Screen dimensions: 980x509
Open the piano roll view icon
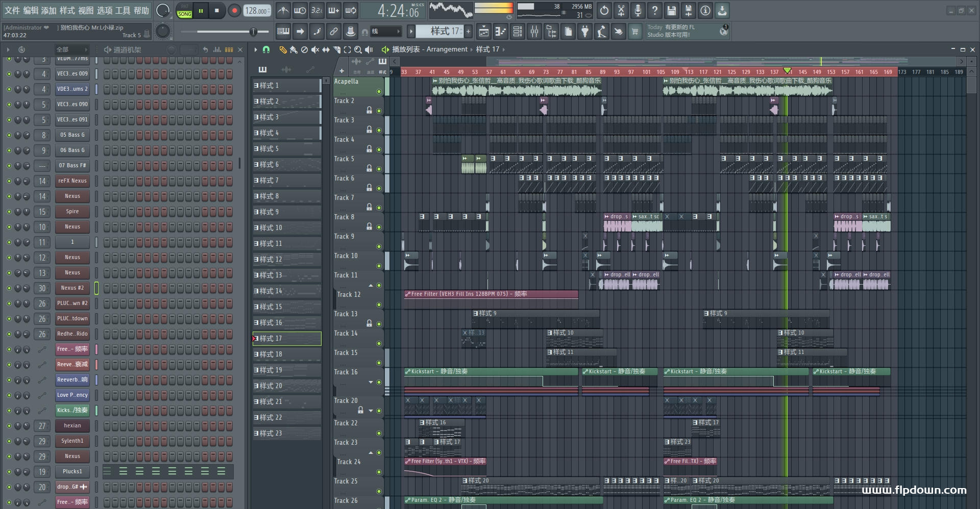pos(500,32)
